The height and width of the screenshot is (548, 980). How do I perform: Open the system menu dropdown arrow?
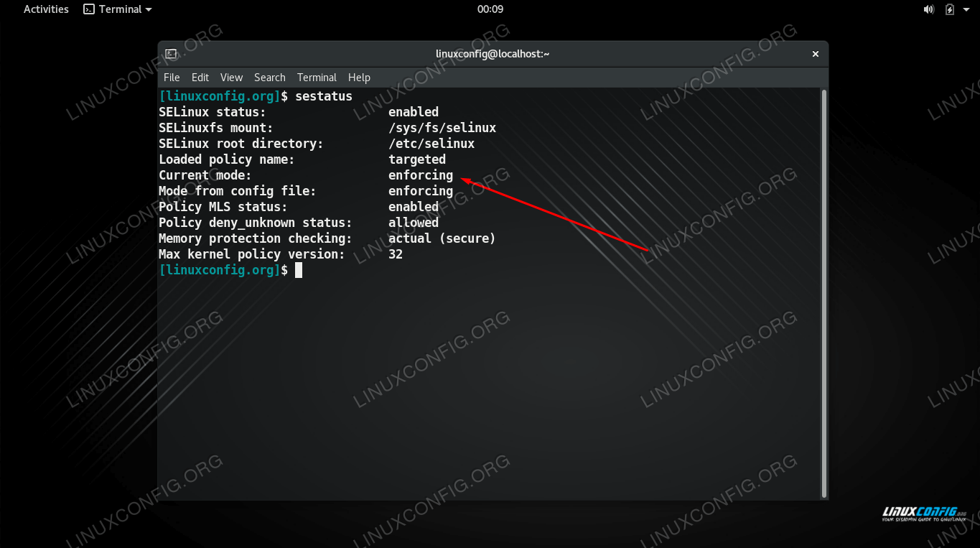pyautogui.click(x=966, y=9)
